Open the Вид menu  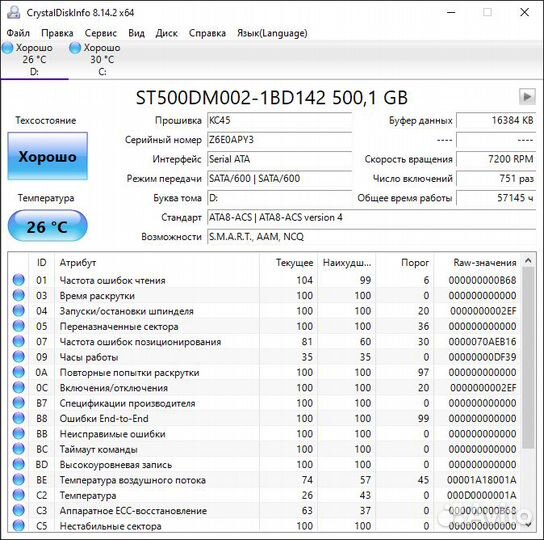tap(136, 33)
